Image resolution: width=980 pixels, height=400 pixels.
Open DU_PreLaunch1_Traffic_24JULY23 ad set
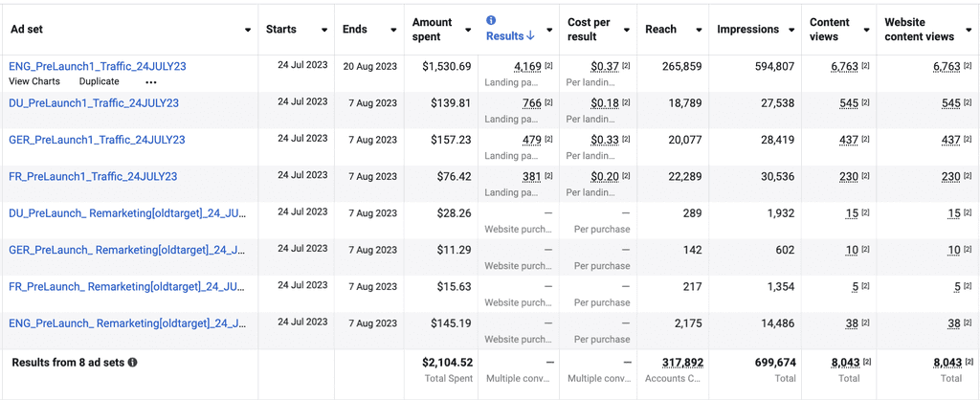[94, 103]
